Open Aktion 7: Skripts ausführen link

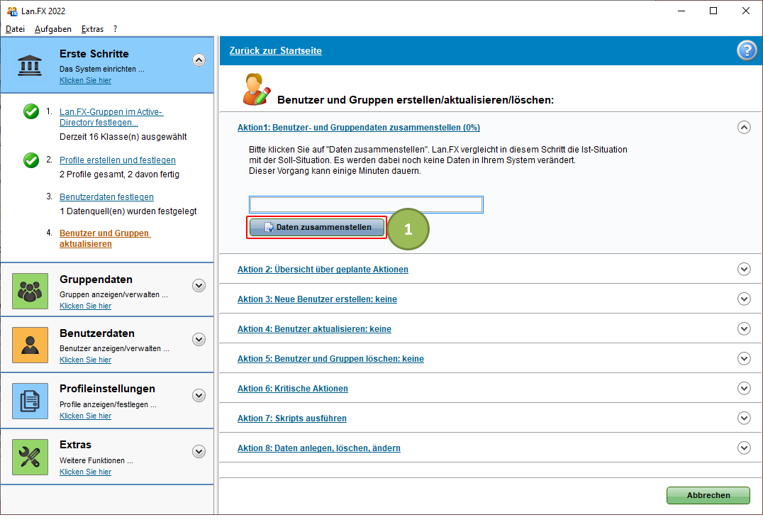292,418
